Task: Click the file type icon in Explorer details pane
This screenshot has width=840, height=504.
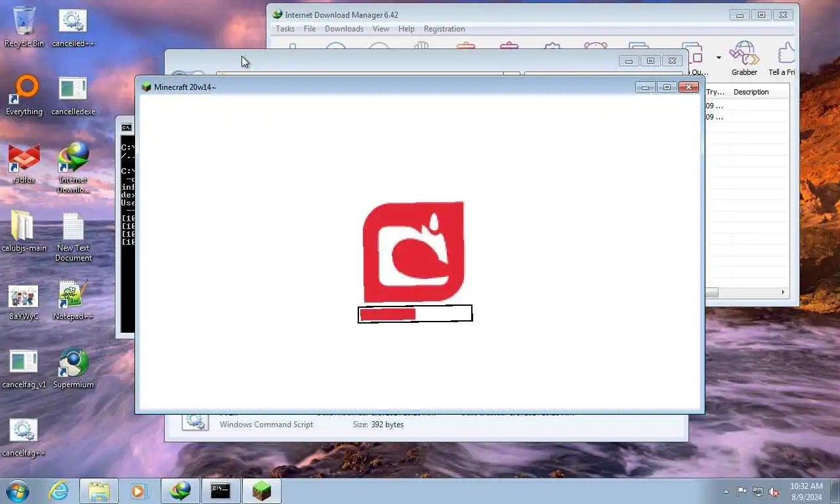Action: pyautogui.click(x=195, y=421)
